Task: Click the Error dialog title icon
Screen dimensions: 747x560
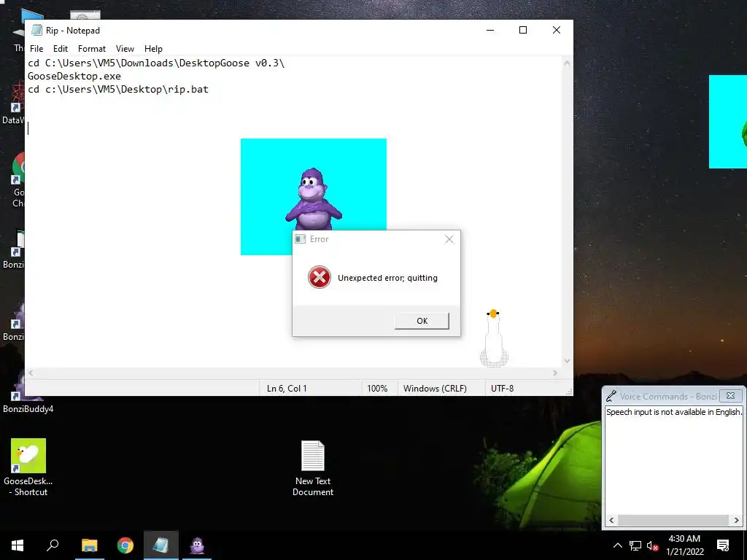Action: coord(300,239)
